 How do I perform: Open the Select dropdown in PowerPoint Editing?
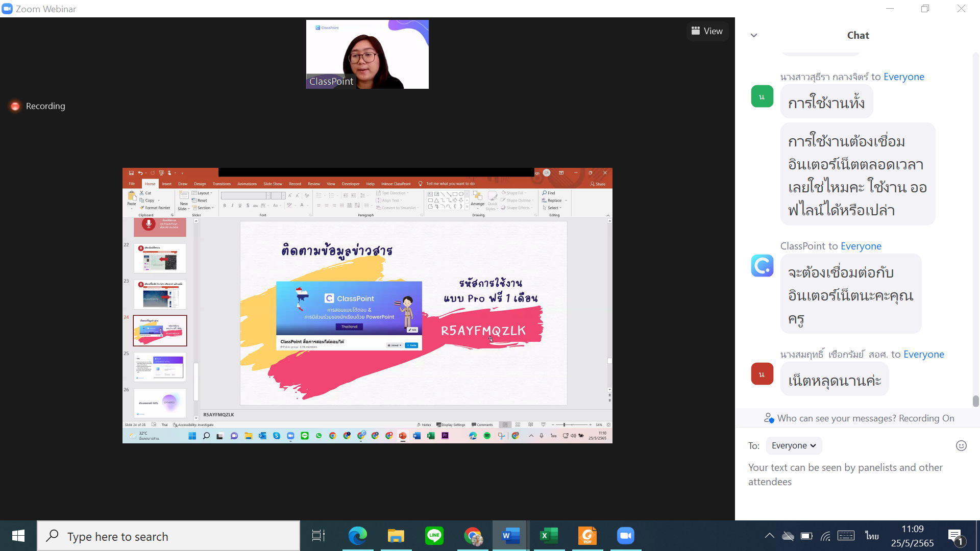point(552,208)
